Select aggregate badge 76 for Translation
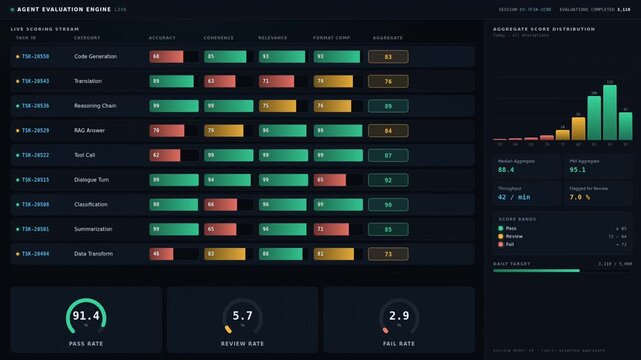This screenshot has width=641, height=360. (388, 81)
